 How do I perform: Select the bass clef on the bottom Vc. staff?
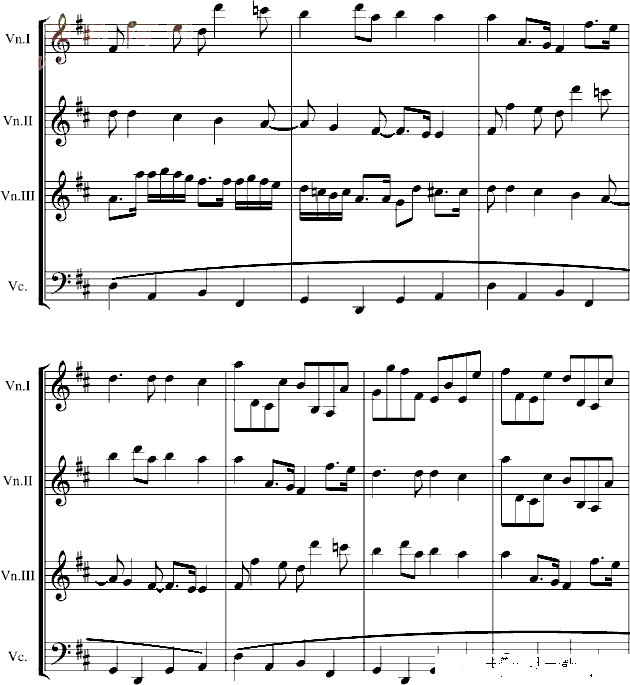62,653
